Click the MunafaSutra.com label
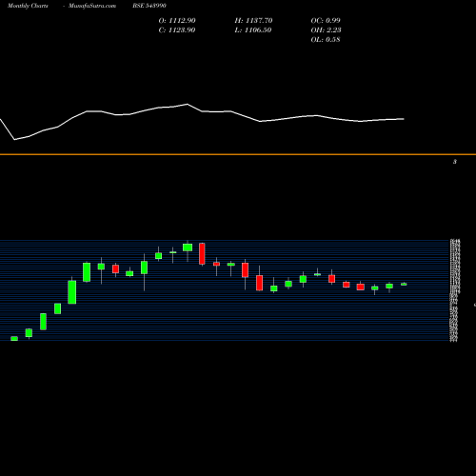The width and height of the screenshot is (476, 476). (x=92, y=6)
